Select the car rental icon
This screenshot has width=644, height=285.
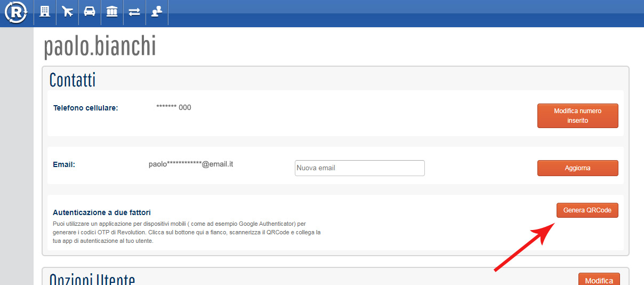tap(90, 12)
